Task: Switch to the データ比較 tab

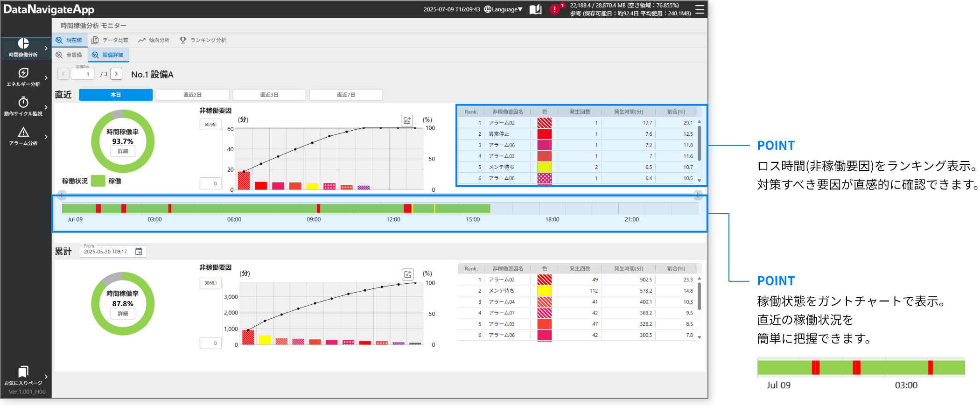Action: (x=110, y=40)
